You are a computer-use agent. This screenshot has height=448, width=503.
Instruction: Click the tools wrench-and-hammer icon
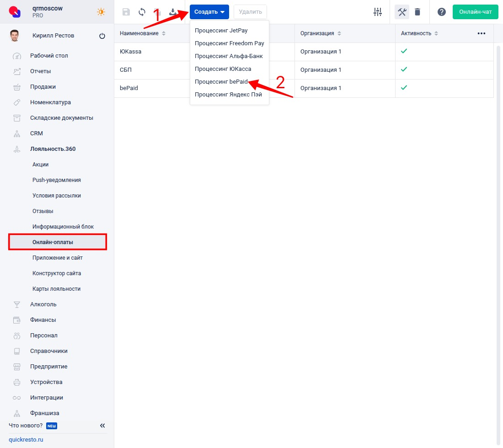point(402,12)
